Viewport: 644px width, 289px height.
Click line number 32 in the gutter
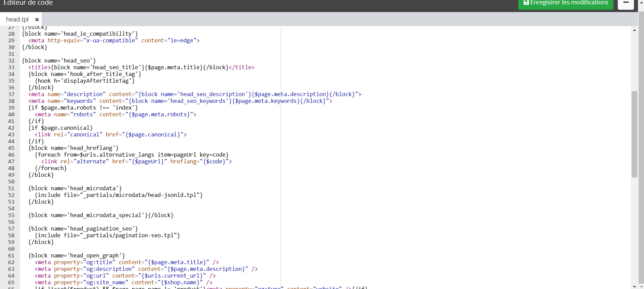[11, 60]
